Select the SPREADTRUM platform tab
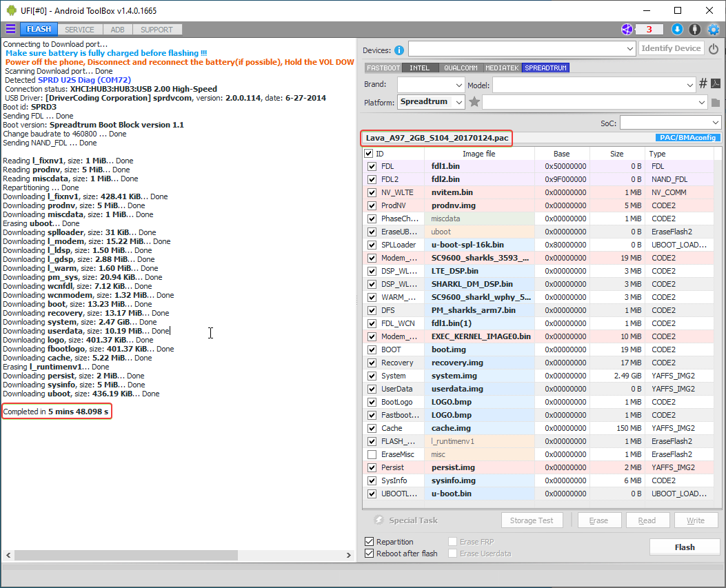 coord(545,68)
